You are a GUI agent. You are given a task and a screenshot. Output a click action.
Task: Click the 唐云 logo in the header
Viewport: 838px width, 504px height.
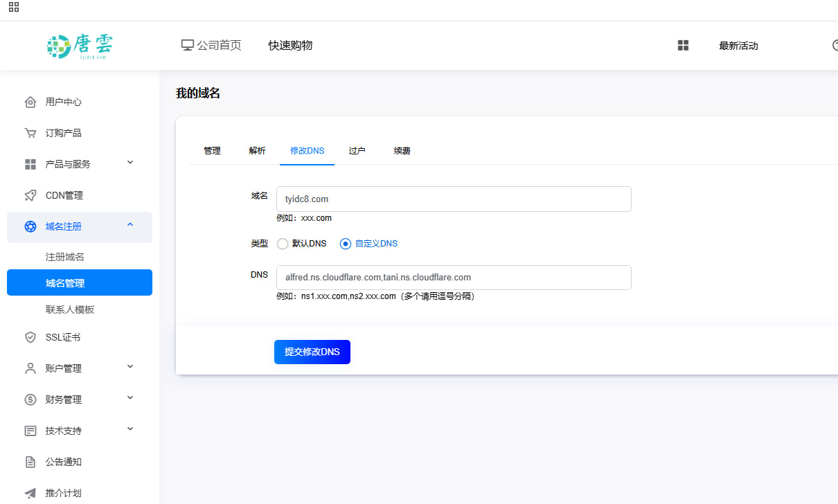[80, 46]
